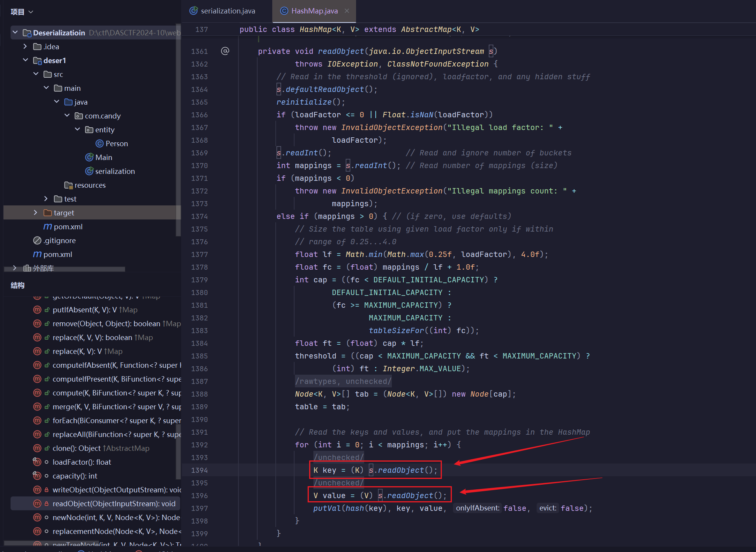Expand the 外部库 external libraries node
This screenshot has width=756, height=552.
click(x=15, y=268)
